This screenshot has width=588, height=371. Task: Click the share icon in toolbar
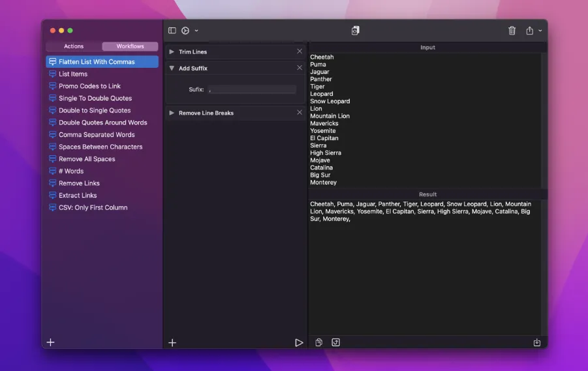(x=529, y=31)
